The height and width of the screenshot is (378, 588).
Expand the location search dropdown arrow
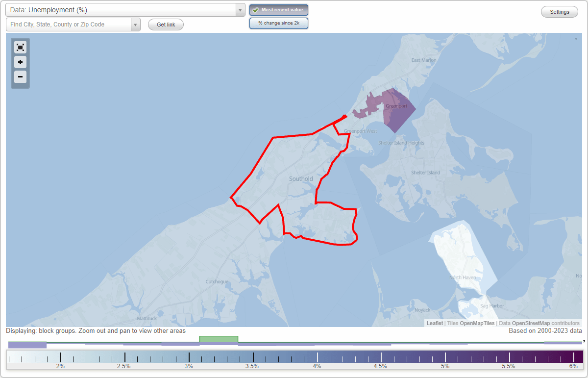click(136, 24)
